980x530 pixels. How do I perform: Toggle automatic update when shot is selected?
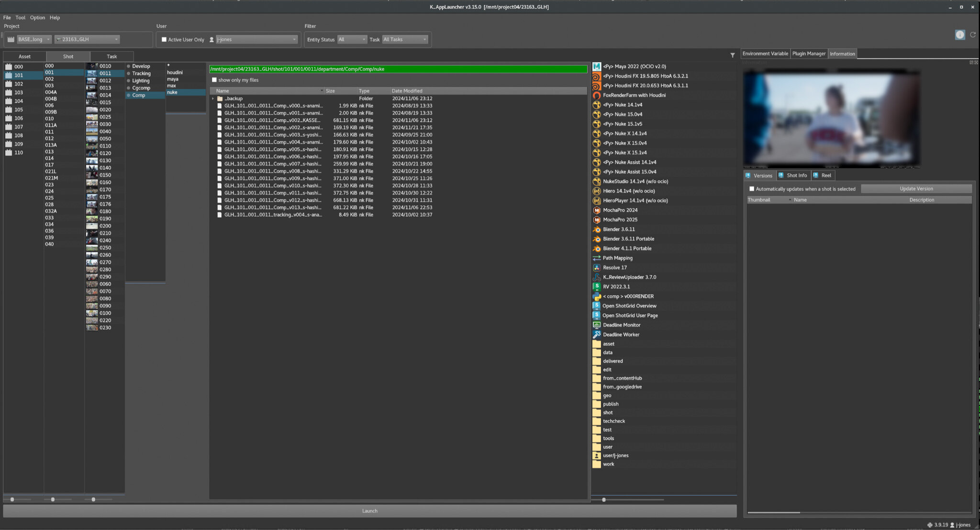pyautogui.click(x=752, y=189)
